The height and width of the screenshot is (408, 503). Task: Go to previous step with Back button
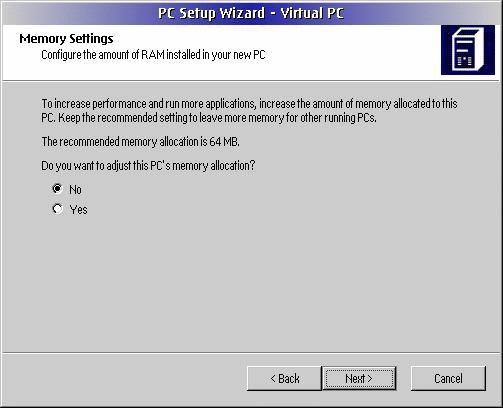(284, 378)
